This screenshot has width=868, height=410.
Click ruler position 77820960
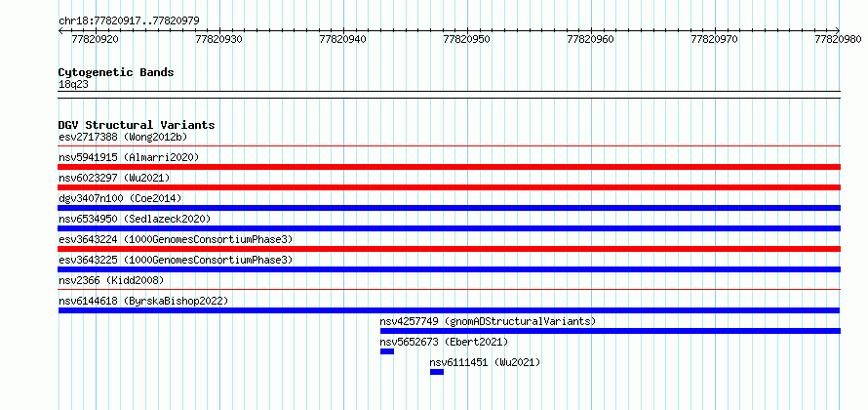tap(592, 39)
